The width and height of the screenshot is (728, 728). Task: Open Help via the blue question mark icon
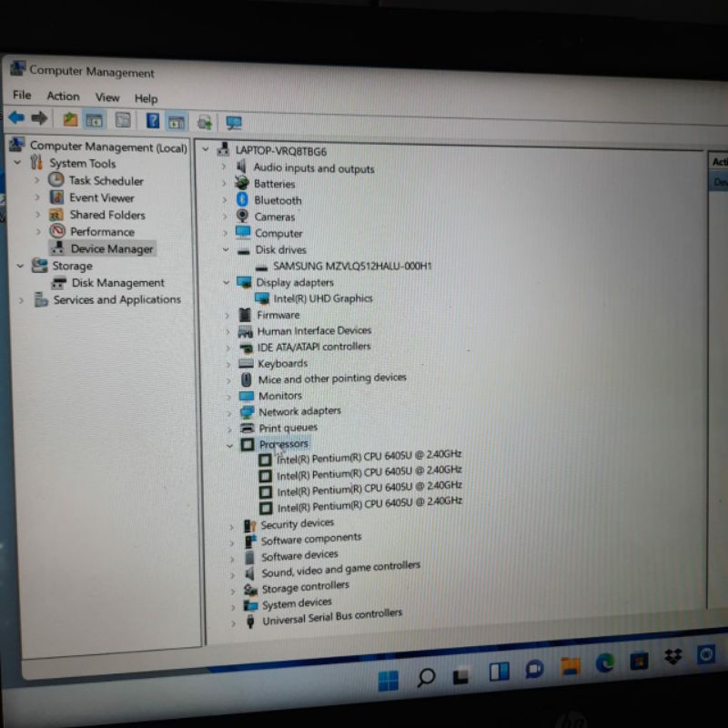pyautogui.click(x=153, y=120)
